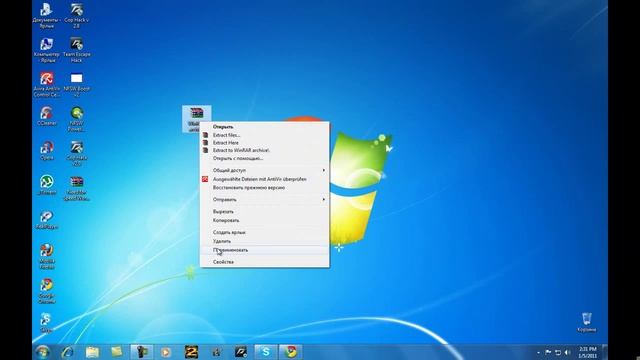Select the green NFSW Power desktop icon
The image size is (640, 360).
tap(76, 119)
